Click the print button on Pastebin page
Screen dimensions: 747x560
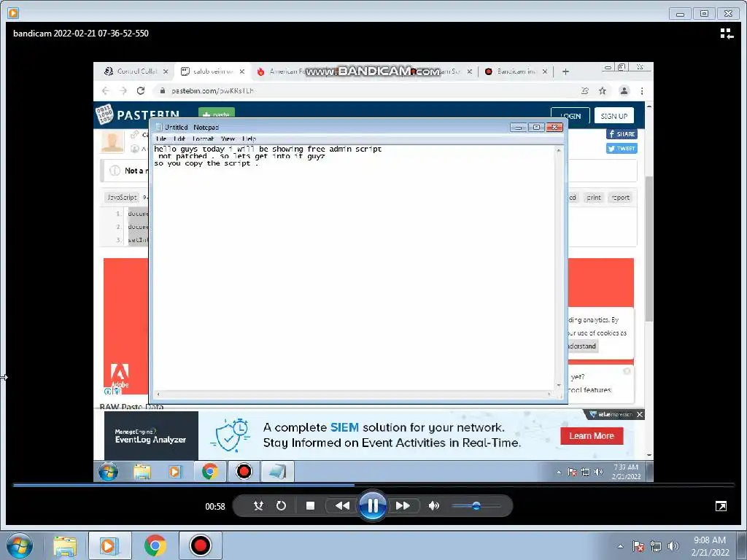[594, 197]
